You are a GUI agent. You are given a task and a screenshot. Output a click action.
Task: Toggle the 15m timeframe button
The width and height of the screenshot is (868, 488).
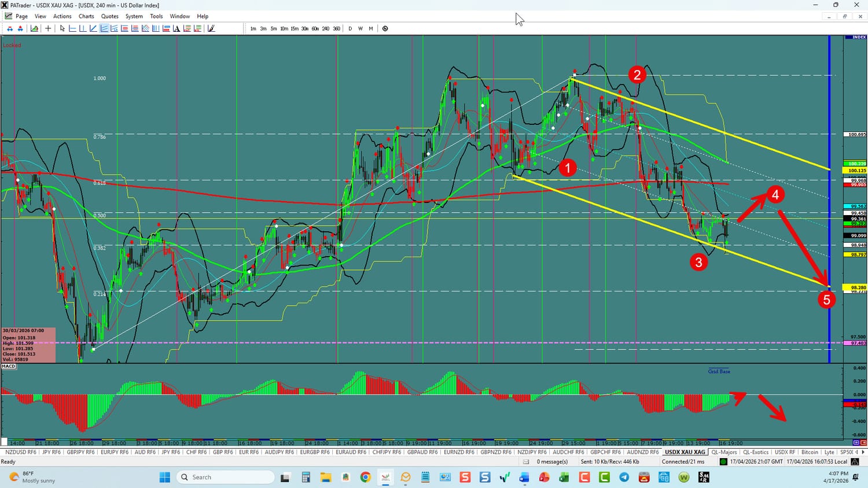point(295,28)
